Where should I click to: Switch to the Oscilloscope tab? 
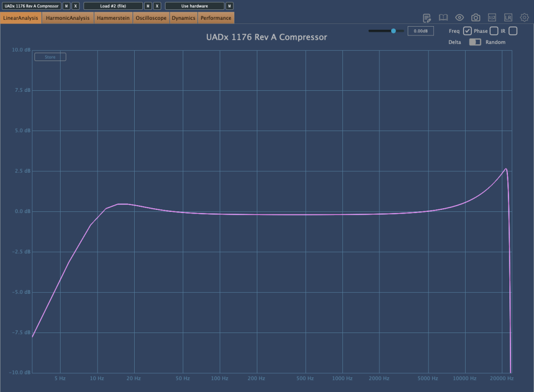pyautogui.click(x=151, y=18)
